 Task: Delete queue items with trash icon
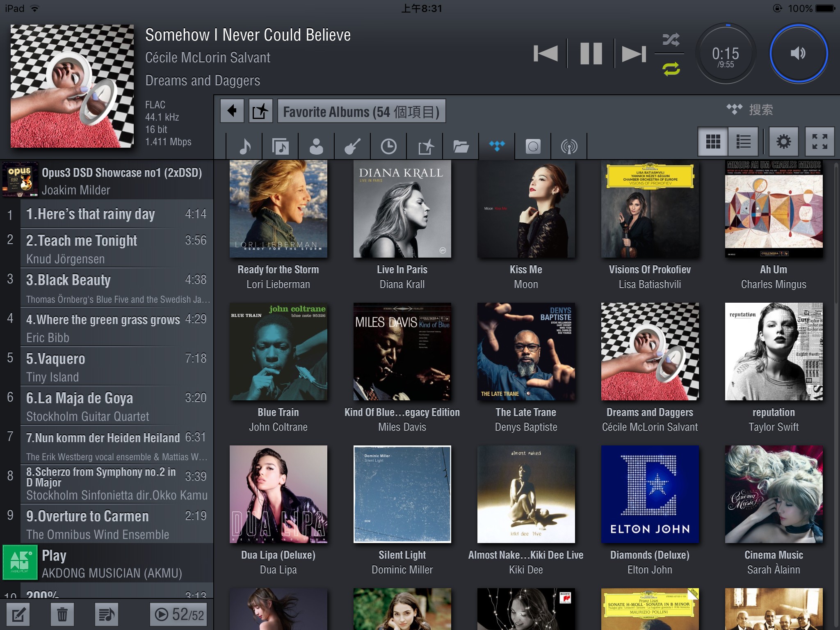62,614
